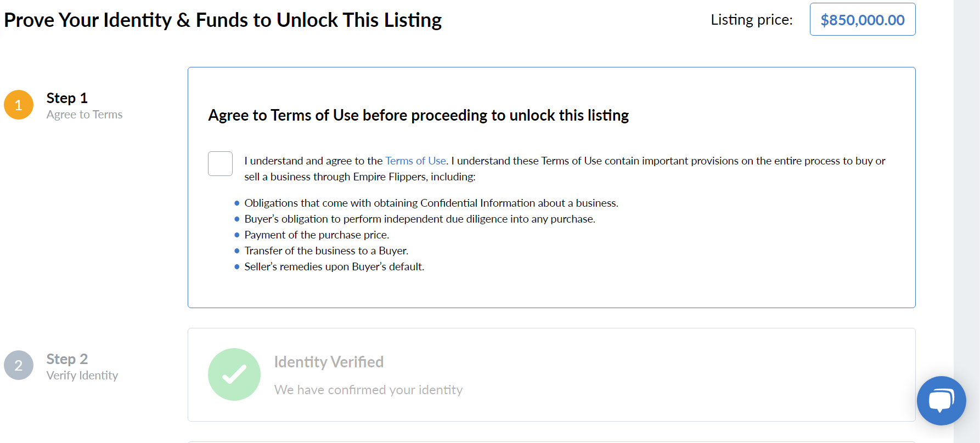The width and height of the screenshot is (980, 443).
Task: Click the gray Step 2 number circle
Action: (19, 365)
